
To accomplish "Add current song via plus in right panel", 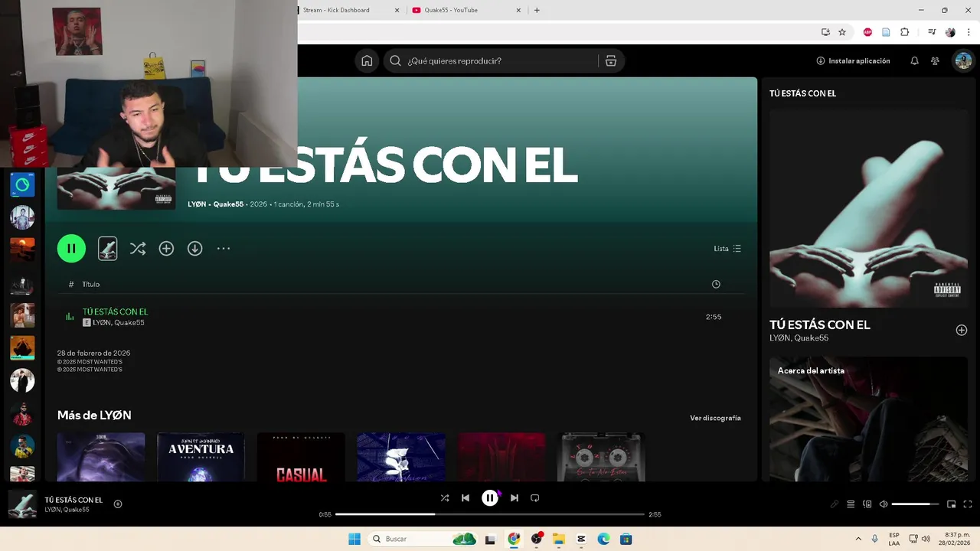I will pos(962,330).
